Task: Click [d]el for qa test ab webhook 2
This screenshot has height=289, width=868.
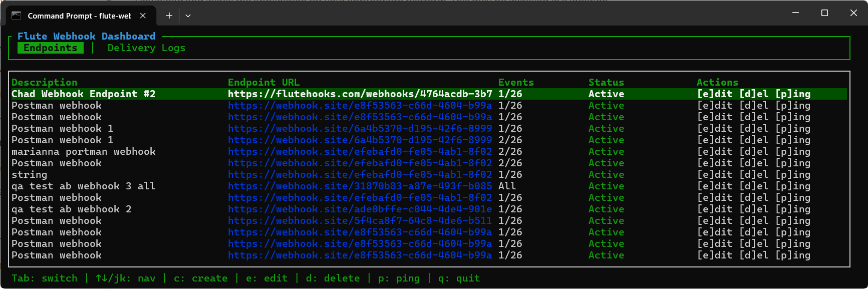Action: click(754, 209)
